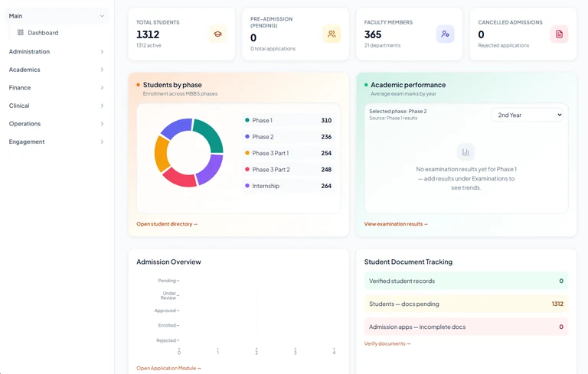Click the red Phase 3 Part 2 donut segment

click(179, 178)
